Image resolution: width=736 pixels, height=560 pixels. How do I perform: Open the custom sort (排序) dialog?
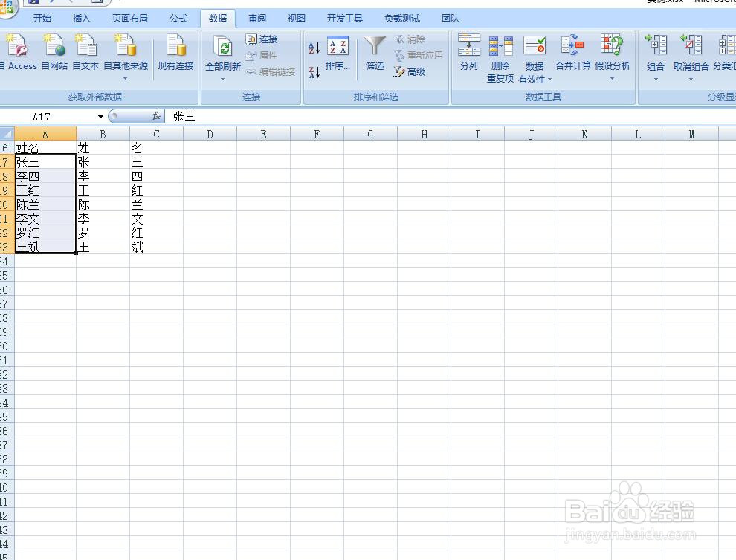point(338,53)
